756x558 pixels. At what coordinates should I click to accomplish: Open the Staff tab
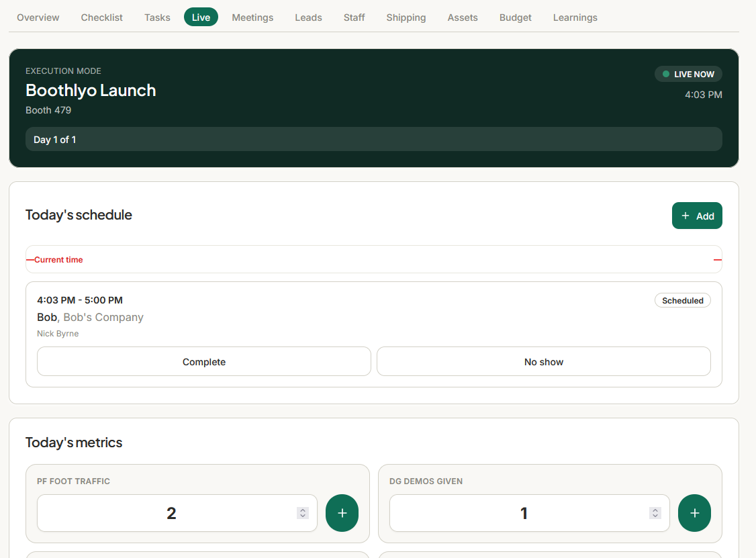(355, 17)
